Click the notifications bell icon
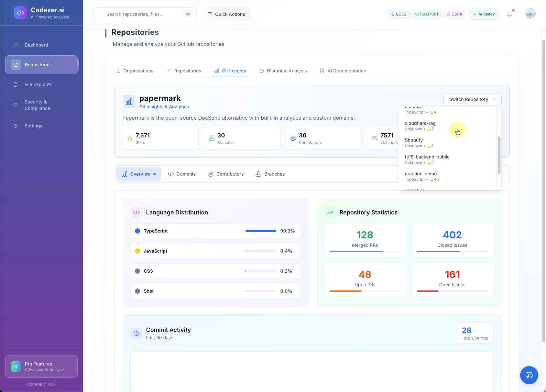 [x=509, y=14]
